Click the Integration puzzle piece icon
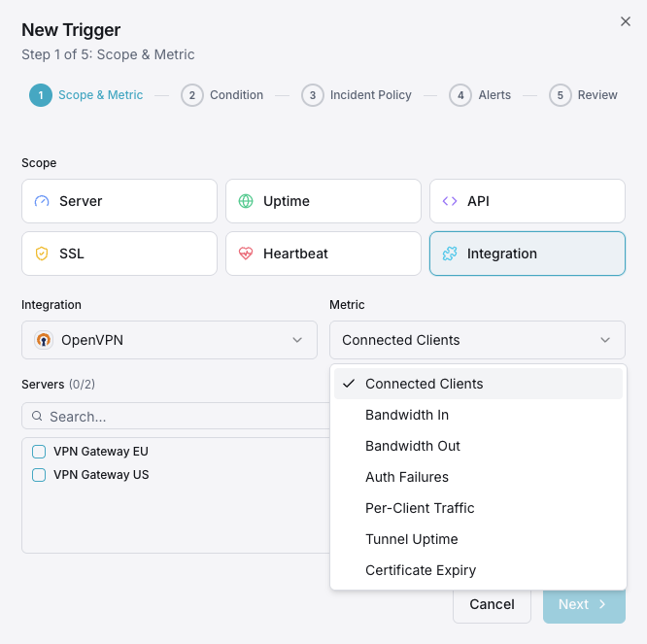The height and width of the screenshot is (644, 647). click(x=449, y=254)
